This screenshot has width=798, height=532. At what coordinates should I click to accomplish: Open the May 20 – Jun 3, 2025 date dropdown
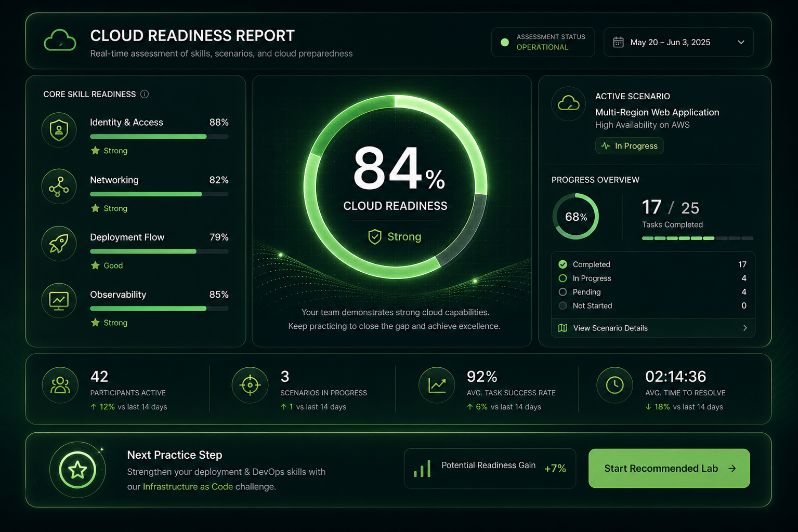678,42
